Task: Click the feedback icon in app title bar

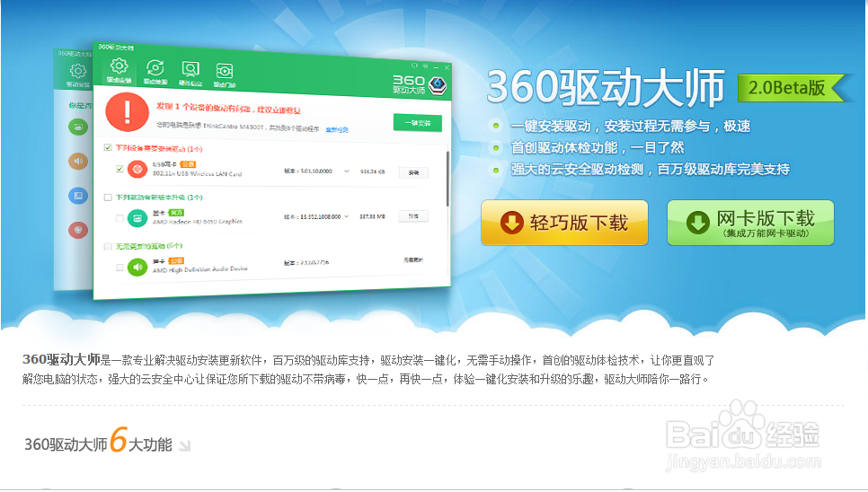Action: coord(414,66)
